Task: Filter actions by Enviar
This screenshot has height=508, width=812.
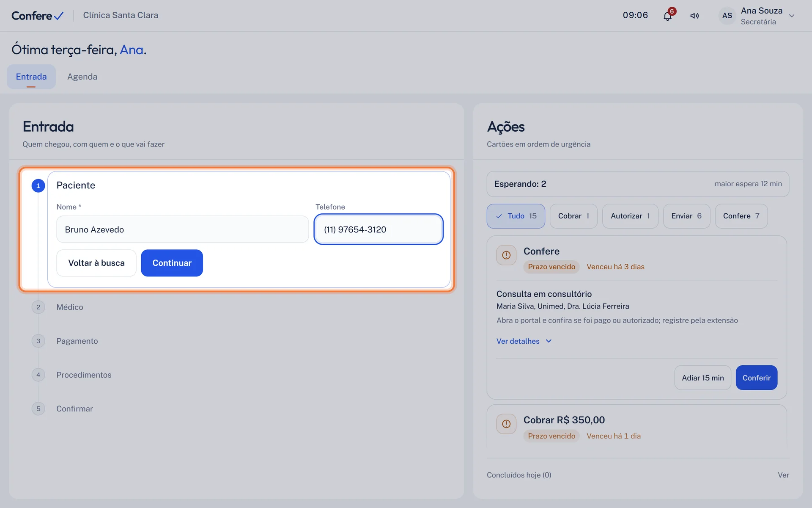Action: [686, 216]
